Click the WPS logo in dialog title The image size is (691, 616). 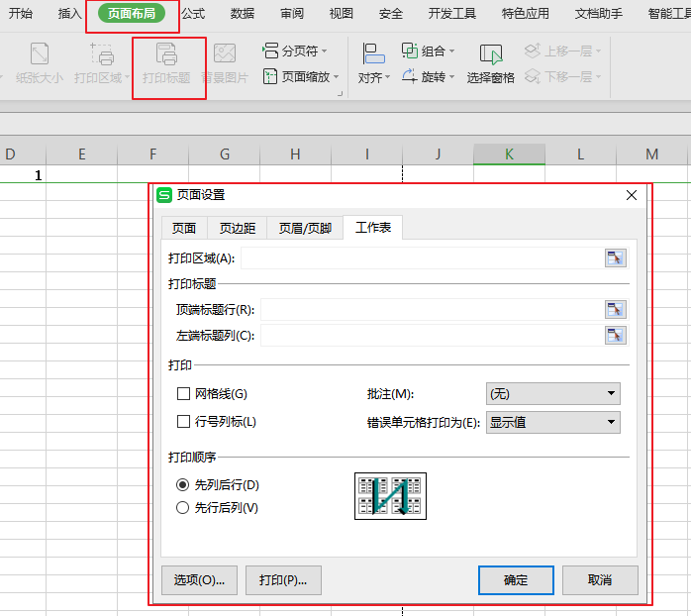pyautogui.click(x=164, y=195)
